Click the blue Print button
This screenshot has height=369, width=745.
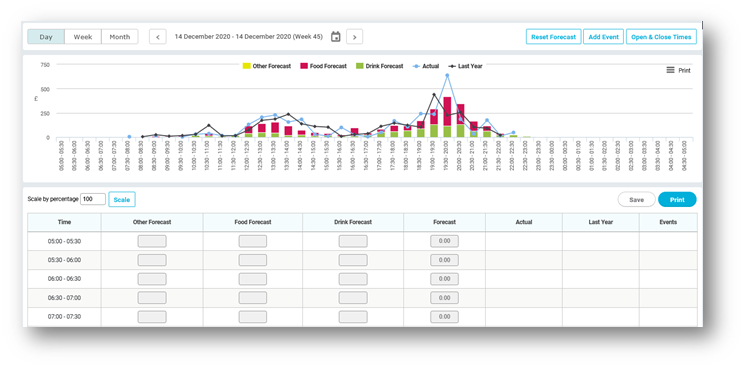pyautogui.click(x=677, y=199)
